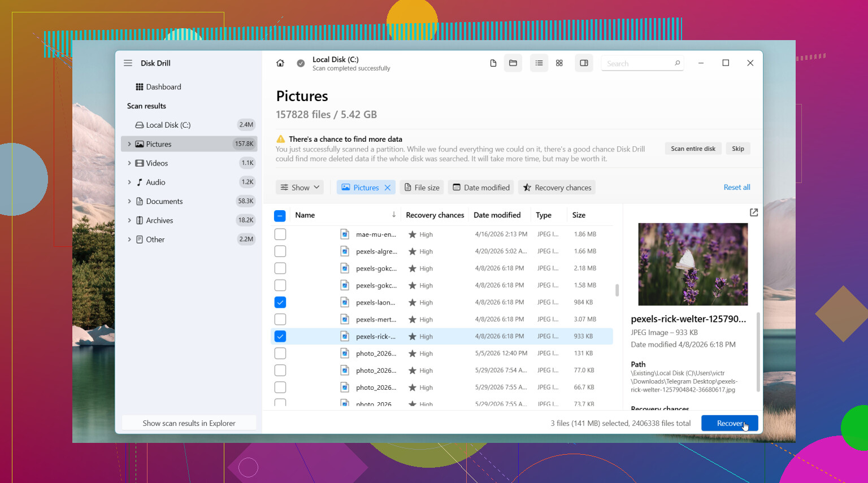Click Scan entire disk button
This screenshot has width=868, height=483.
coord(693,149)
